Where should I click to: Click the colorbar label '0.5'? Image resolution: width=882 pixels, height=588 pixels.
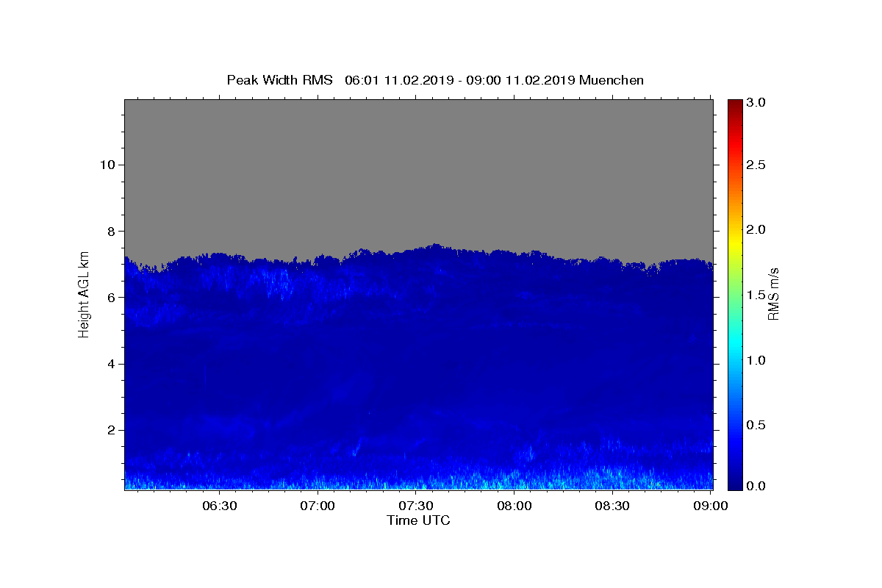757,426
